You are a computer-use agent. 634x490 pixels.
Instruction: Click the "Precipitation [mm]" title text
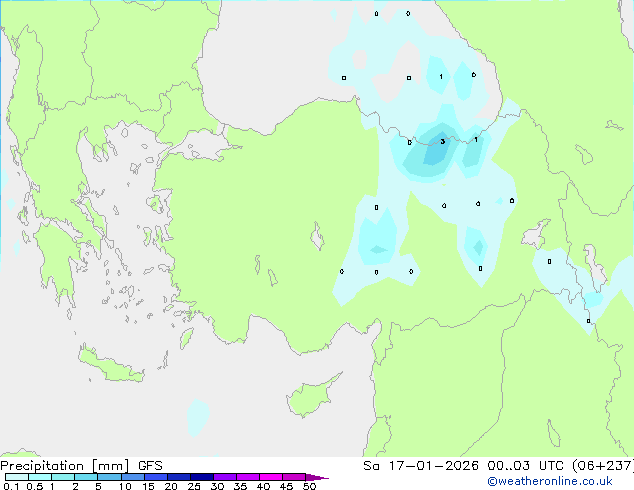tap(65, 466)
